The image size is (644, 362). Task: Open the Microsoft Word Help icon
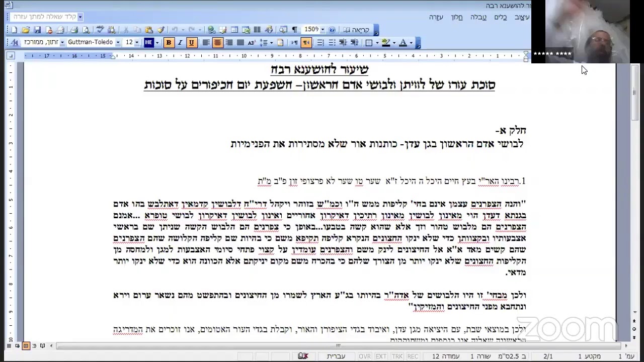(x=332, y=30)
